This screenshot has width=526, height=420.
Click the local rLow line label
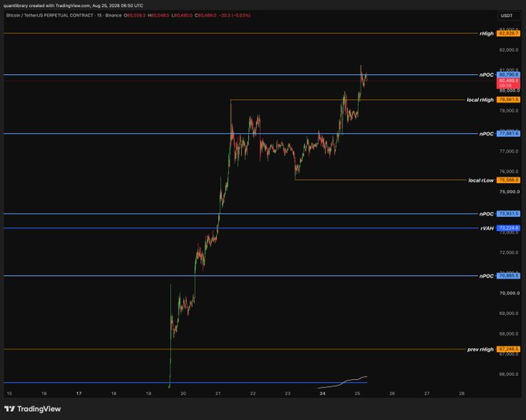pos(481,180)
